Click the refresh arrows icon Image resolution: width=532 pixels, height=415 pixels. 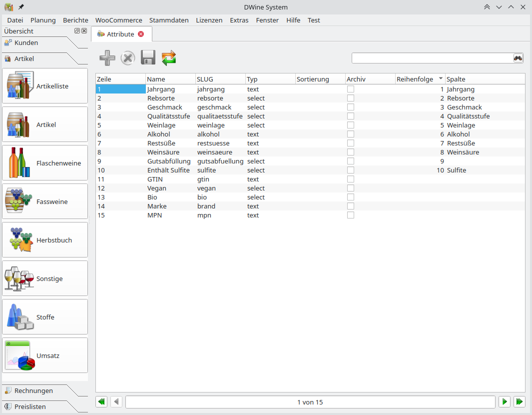[169, 57]
